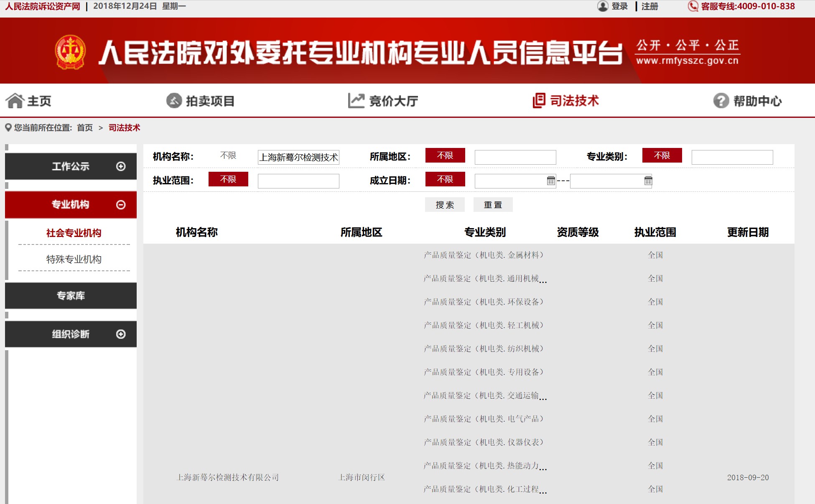
Task: Click the login user avatar icon
Action: pos(602,6)
